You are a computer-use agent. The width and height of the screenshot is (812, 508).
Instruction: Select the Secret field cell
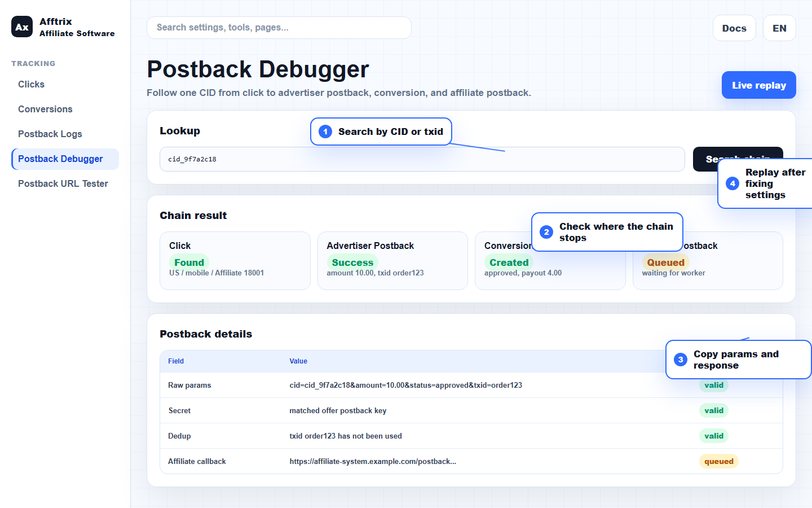point(179,411)
